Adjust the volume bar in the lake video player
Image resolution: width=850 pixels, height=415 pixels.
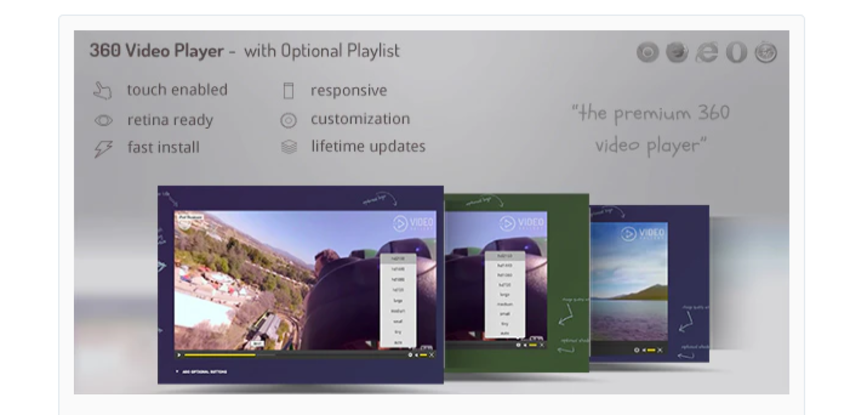[651, 350]
